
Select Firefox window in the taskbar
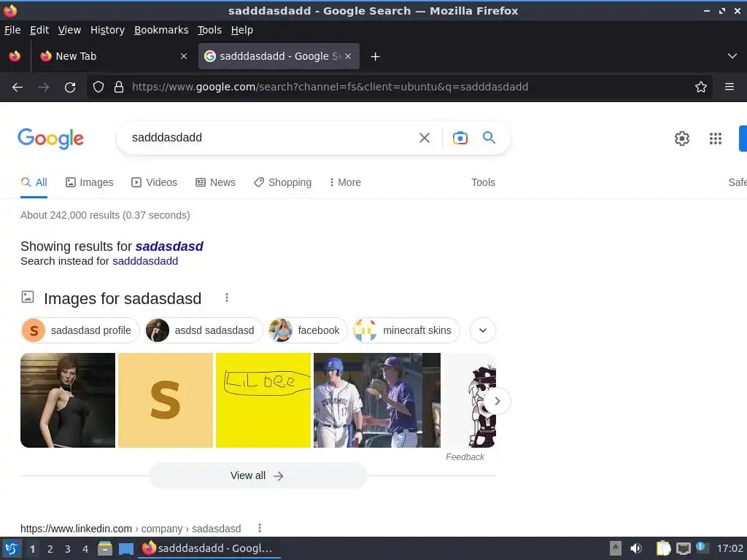209,548
